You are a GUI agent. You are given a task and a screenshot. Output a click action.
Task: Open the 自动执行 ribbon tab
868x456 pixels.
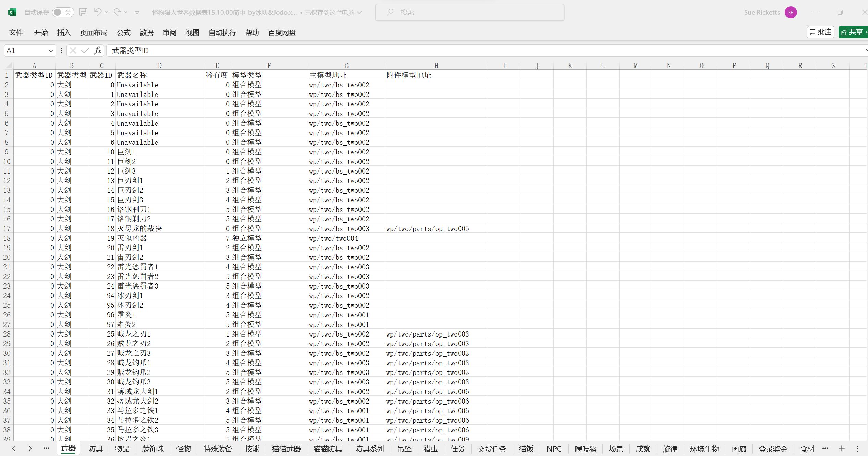click(222, 33)
